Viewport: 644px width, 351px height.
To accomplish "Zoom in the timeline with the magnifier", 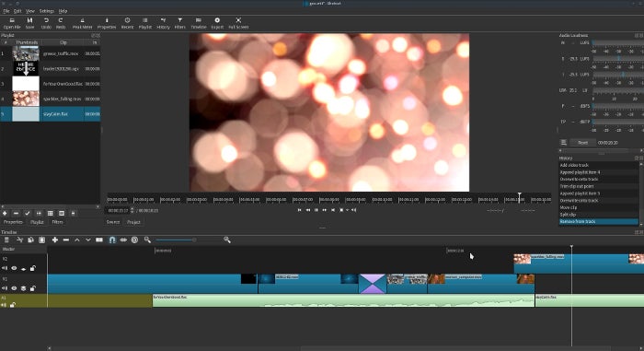I will pos(226,240).
